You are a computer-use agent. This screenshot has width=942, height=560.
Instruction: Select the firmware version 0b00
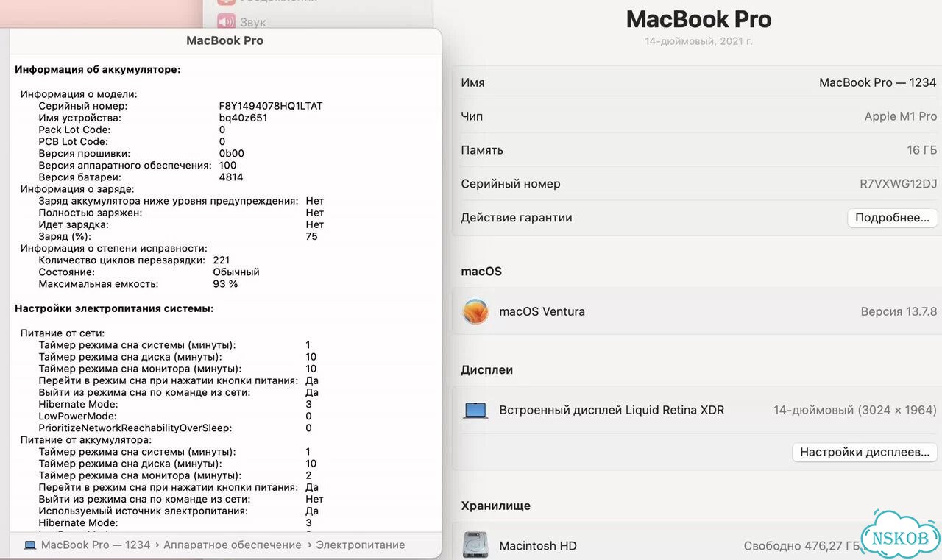click(232, 154)
